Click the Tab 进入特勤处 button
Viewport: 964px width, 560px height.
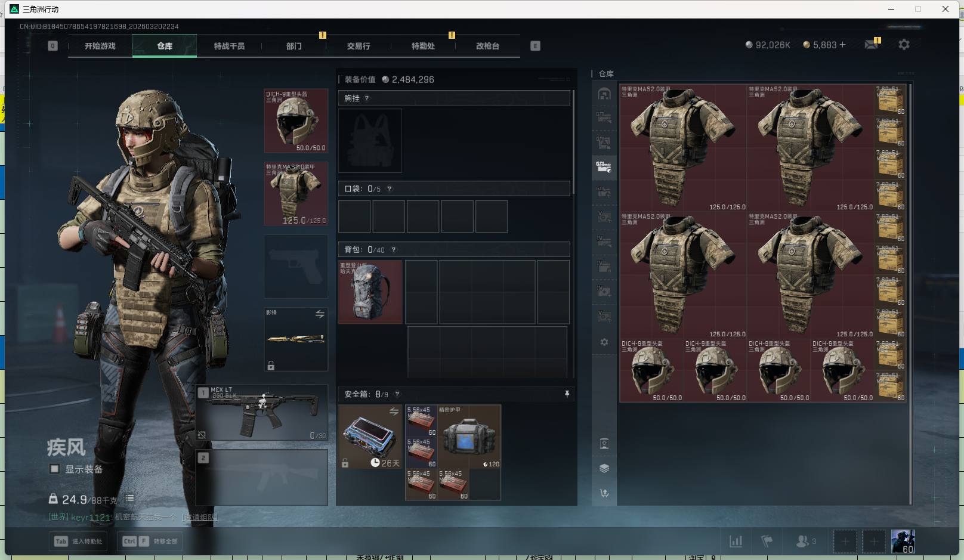click(79, 542)
